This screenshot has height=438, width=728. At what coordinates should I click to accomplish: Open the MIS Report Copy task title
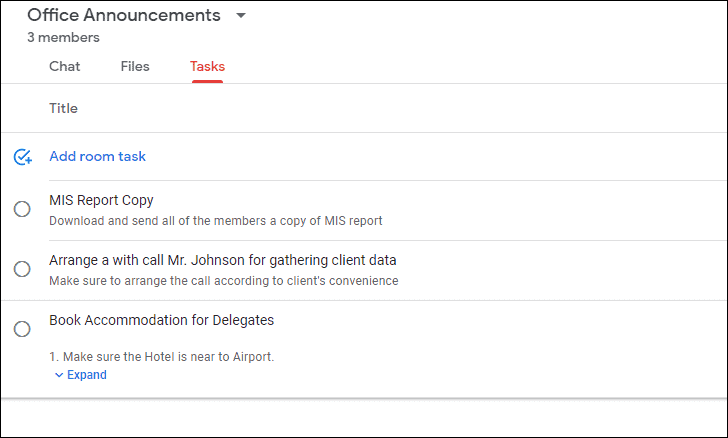101,200
